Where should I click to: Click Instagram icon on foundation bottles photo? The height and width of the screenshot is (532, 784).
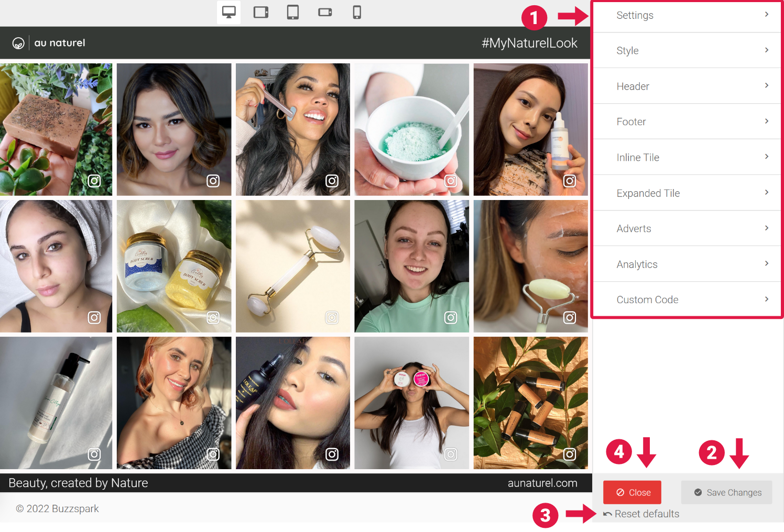pos(570,455)
